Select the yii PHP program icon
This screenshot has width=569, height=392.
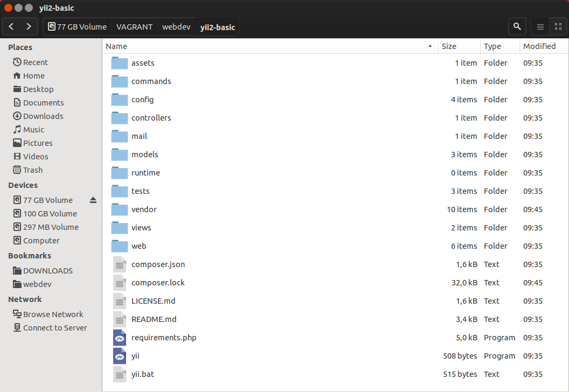[119, 356]
